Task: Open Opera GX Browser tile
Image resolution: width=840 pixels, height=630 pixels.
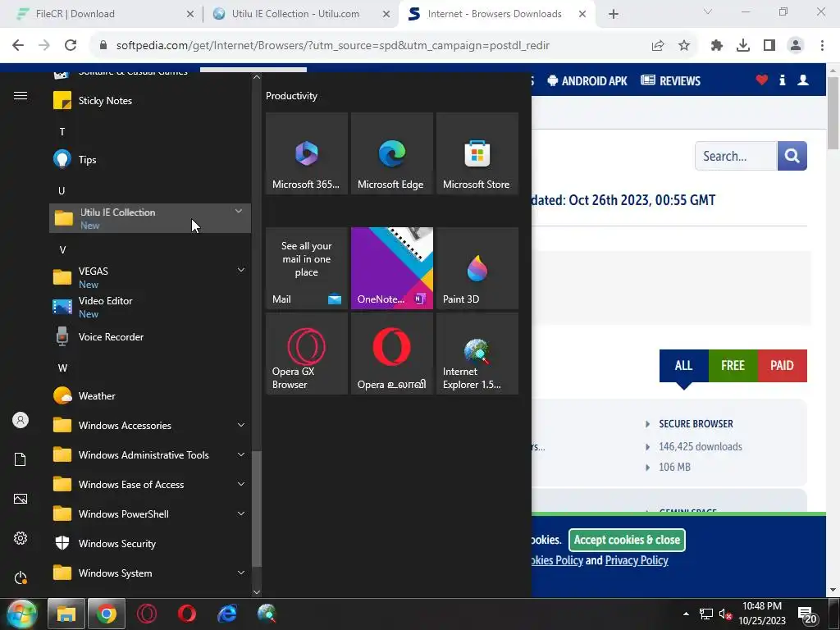Action: click(x=307, y=354)
